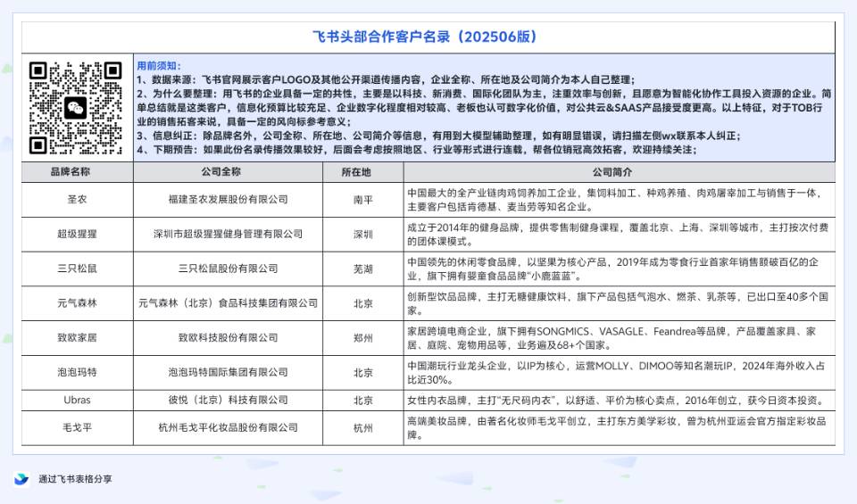Viewport: 857px width, 504px height.
Task: Click the 郑州 location cell
Action: tap(363, 337)
